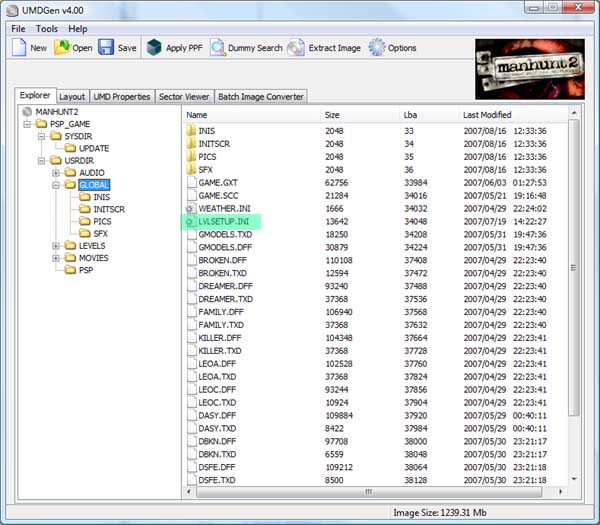Viewport: 600px width, 525px height.
Task: Click the Options gear icon
Action: pyautogui.click(x=377, y=47)
